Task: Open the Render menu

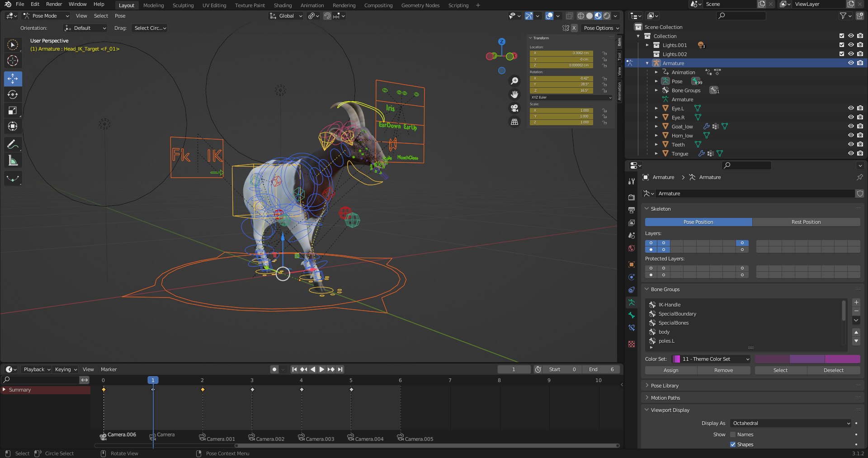Action: (x=54, y=4)
